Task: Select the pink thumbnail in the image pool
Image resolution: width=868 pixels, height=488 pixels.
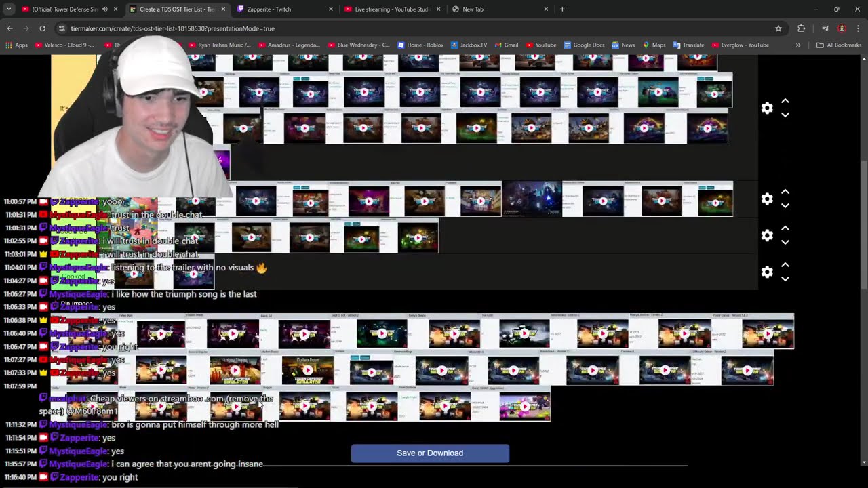Action: pos(525,407)
